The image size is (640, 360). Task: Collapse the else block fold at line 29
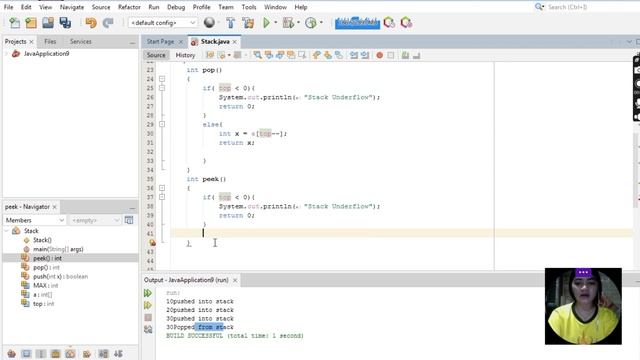pyautogui.click(x=162, y=124)
